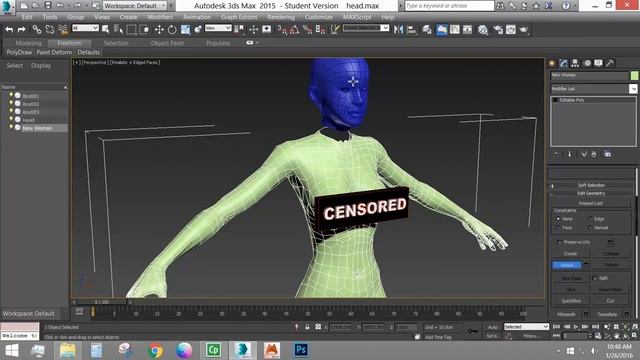Open the Render Setup icon

[498, 29]
